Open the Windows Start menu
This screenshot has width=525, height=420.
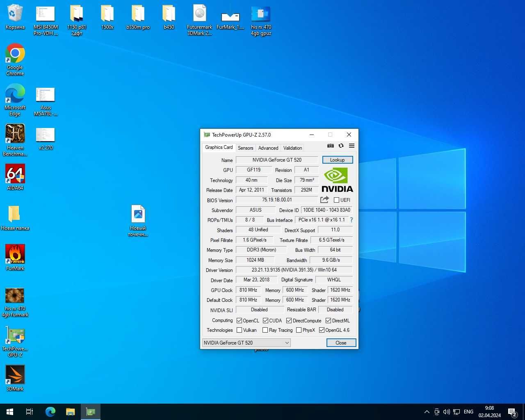pos(10,412)
